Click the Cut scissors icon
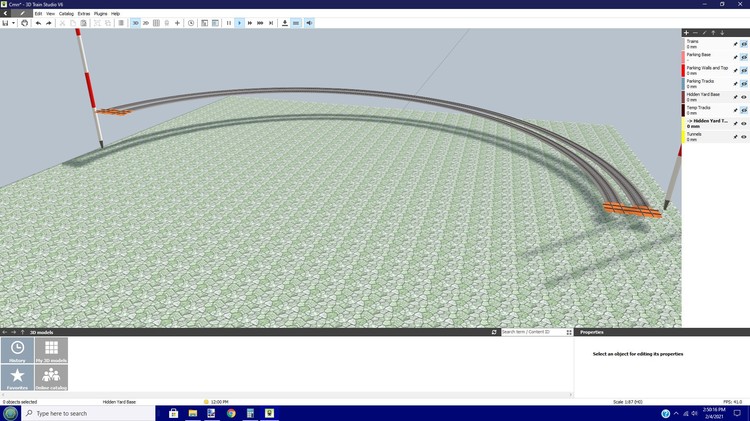 [x=62, y=23]
